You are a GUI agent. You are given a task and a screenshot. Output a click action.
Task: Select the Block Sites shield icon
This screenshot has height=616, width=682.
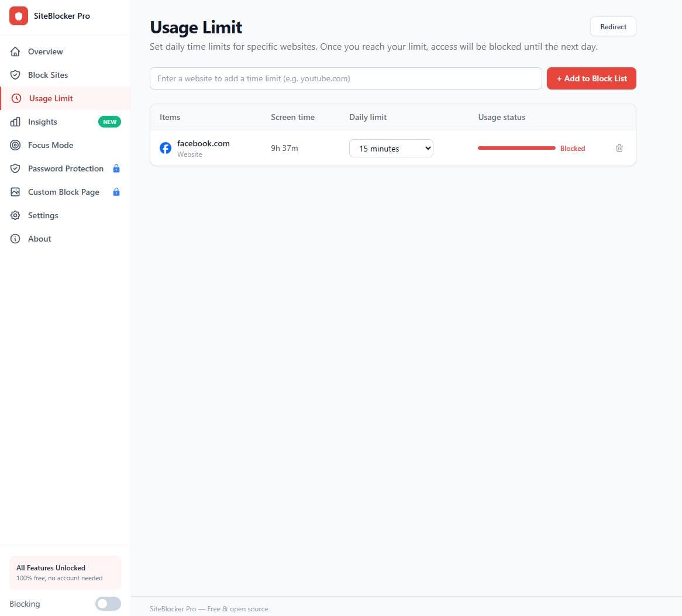15,75
